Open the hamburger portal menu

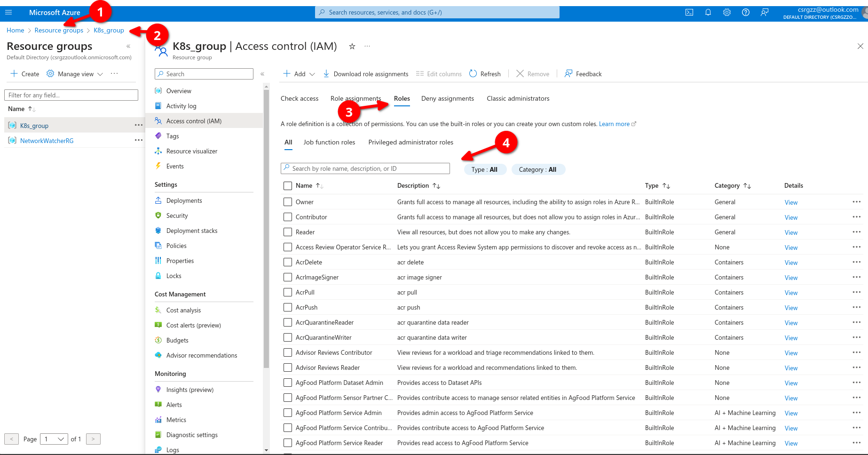pyautogui.click(x=8, y=13)
